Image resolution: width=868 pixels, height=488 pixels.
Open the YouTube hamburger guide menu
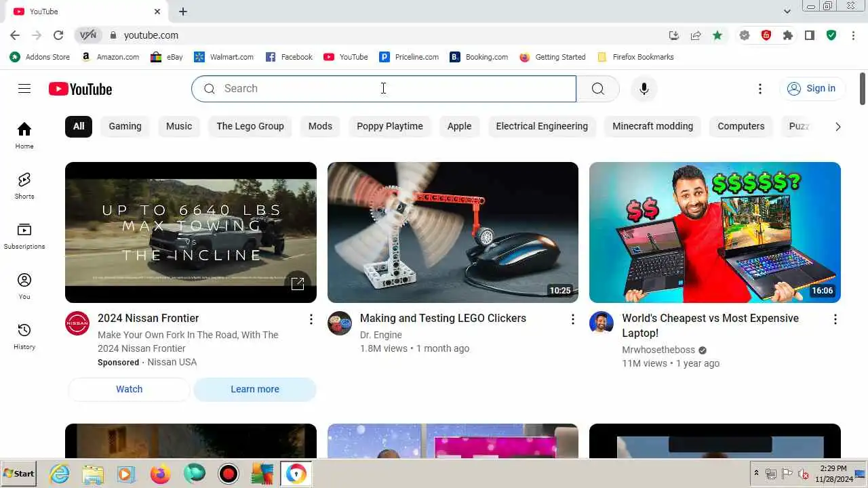click(x=24, y=89)
